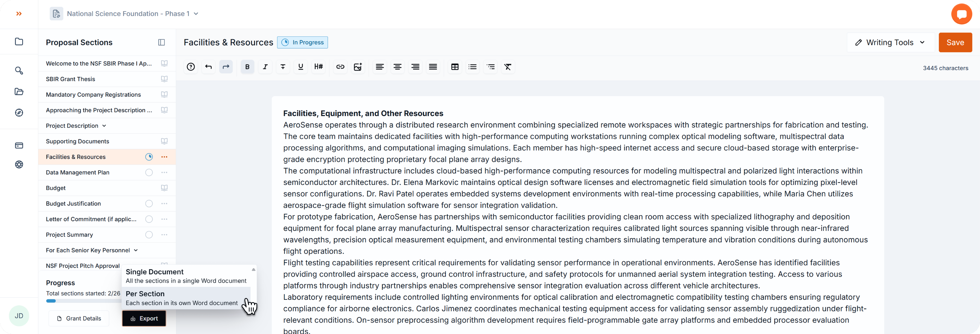
Task: Click the insert link icon
Action: tap(340, 67)
